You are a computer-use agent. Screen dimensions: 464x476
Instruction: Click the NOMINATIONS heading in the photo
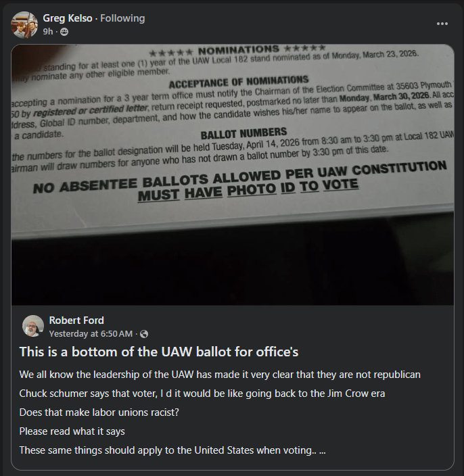click(238, 50)
